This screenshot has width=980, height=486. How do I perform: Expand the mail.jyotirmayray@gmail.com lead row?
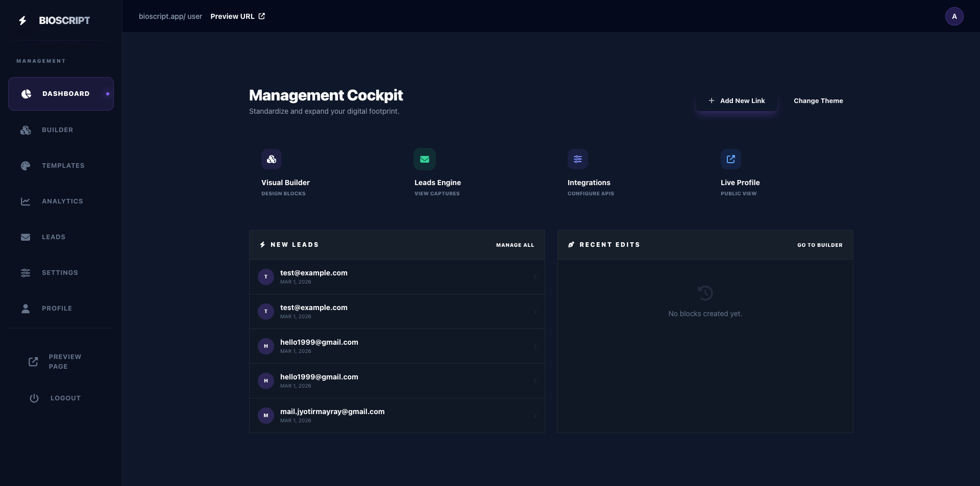534,416
